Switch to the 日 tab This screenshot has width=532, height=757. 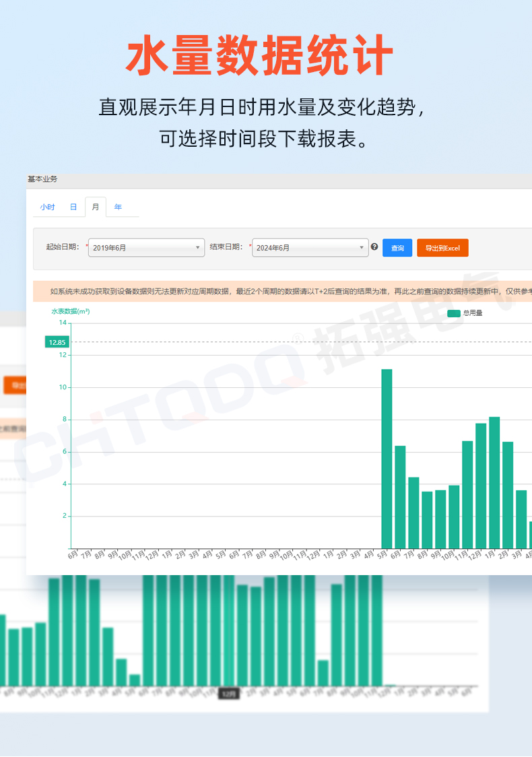pos(73,207)
